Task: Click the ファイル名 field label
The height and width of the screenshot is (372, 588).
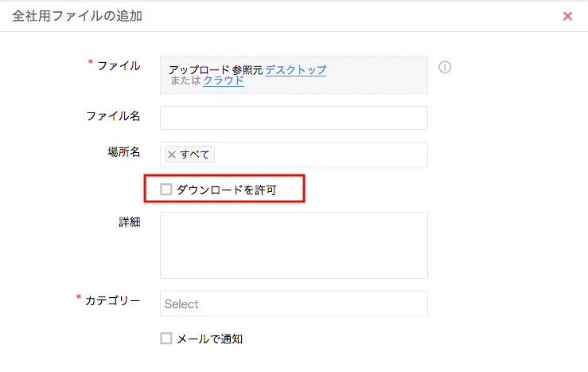Action: pyautogui.click(x=113, y=116)
